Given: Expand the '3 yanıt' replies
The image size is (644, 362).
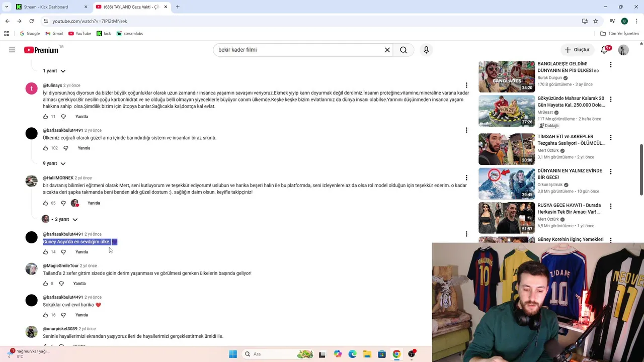Looking at the screenshot, I should coord(60,219).
